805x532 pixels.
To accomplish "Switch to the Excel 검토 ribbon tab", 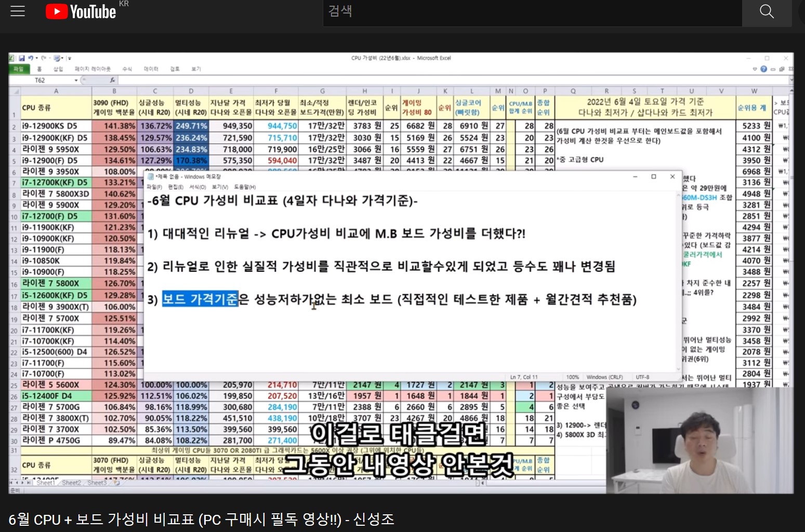I will point(175,69).
